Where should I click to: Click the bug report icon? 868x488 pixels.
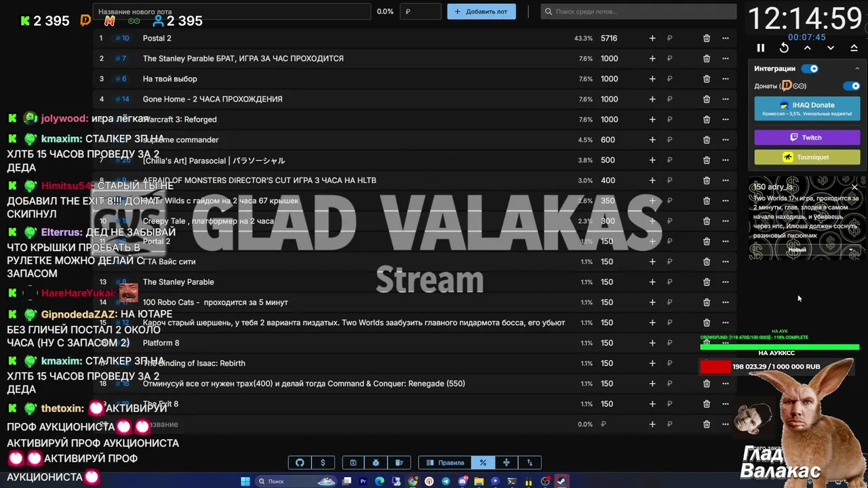(376, 463)
